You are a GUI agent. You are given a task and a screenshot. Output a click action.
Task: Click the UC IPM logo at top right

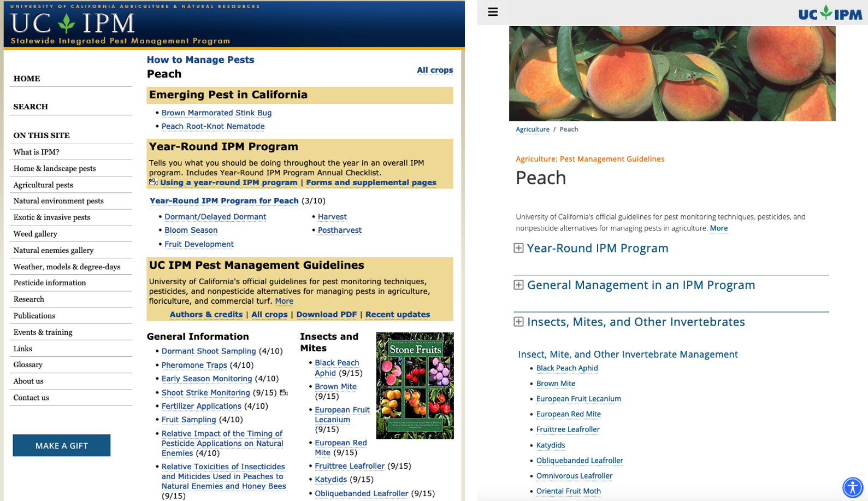830,13
